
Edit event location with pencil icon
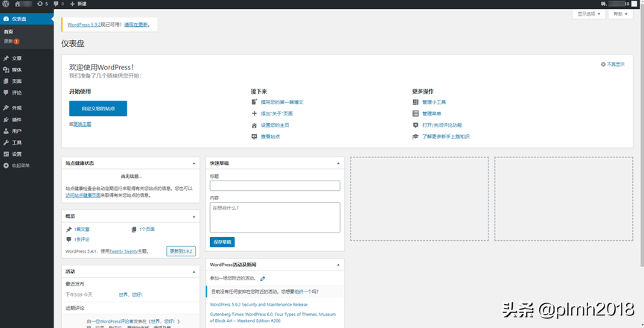click(263, 279)
